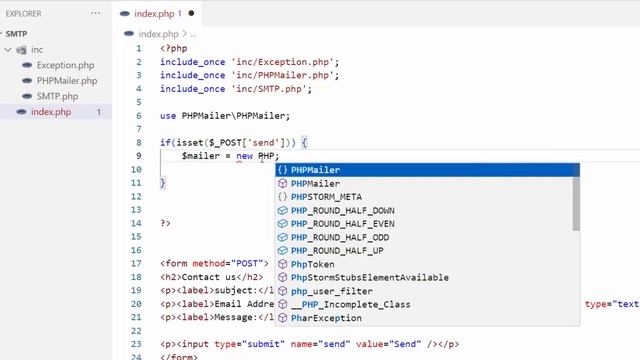Click the PHP icon beside index.php in explorer
Screen dimensions: 640x360
point(21,112)
